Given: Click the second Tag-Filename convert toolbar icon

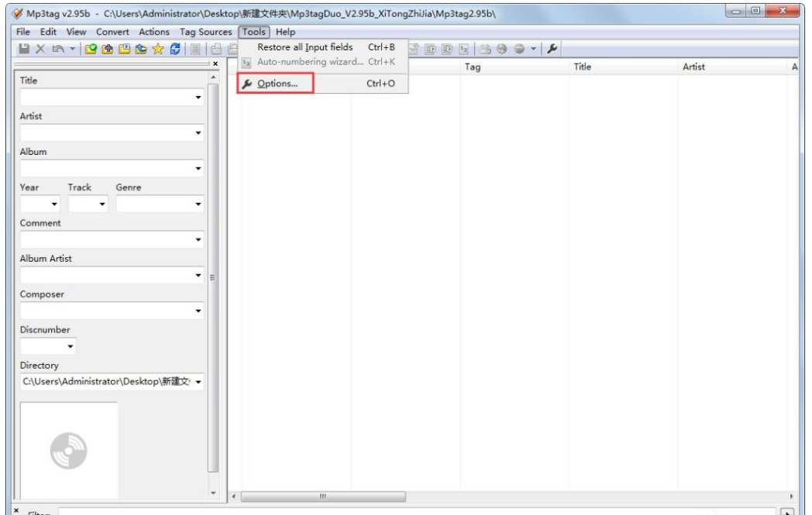Looking at the screenshot, I should pos(447,49).
